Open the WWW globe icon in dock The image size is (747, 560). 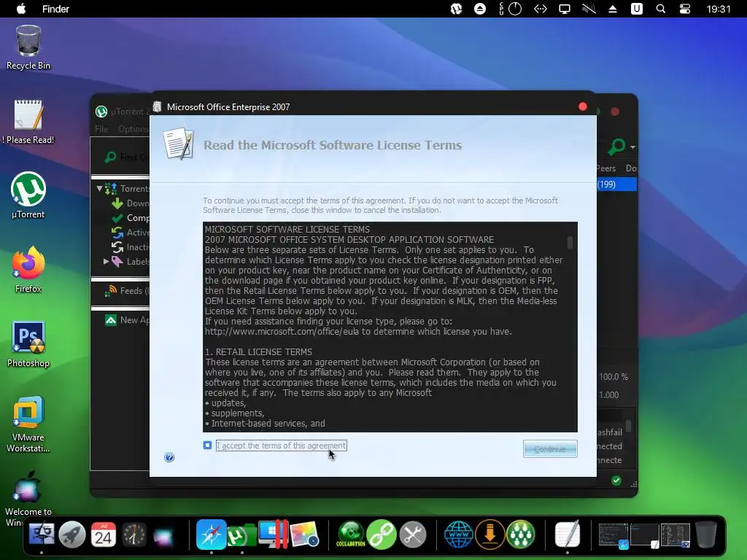pos(458,534)
